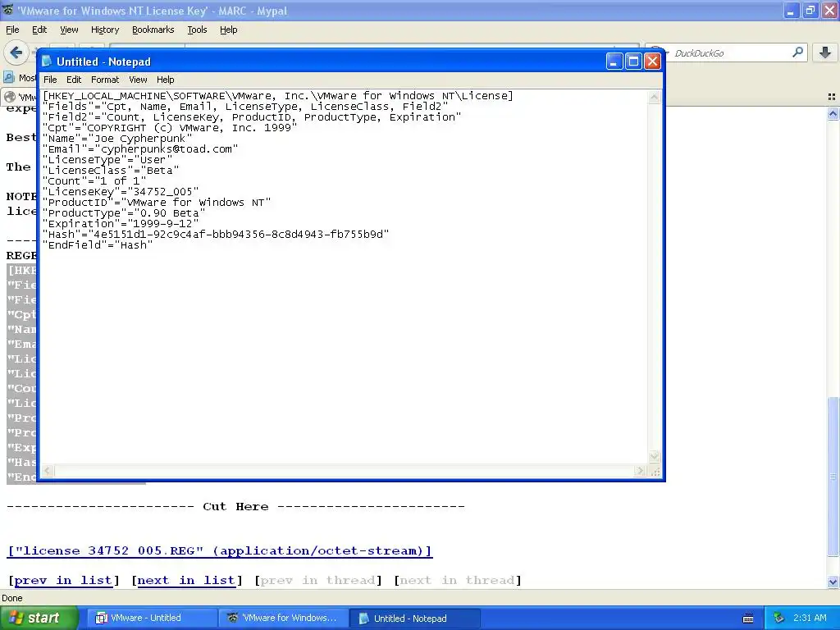Click the Most Visited bookmark icon
Viewport: 840px width, 630px height.
(8, 78)
